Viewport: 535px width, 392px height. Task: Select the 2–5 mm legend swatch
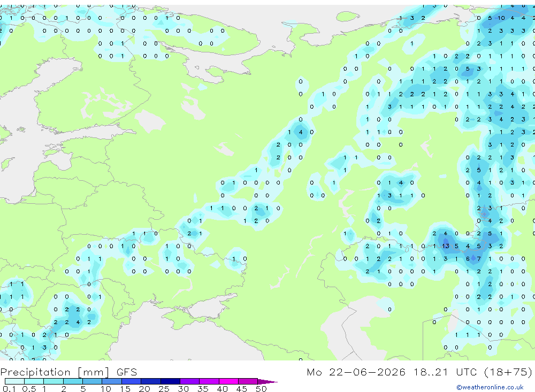[73, 381]
